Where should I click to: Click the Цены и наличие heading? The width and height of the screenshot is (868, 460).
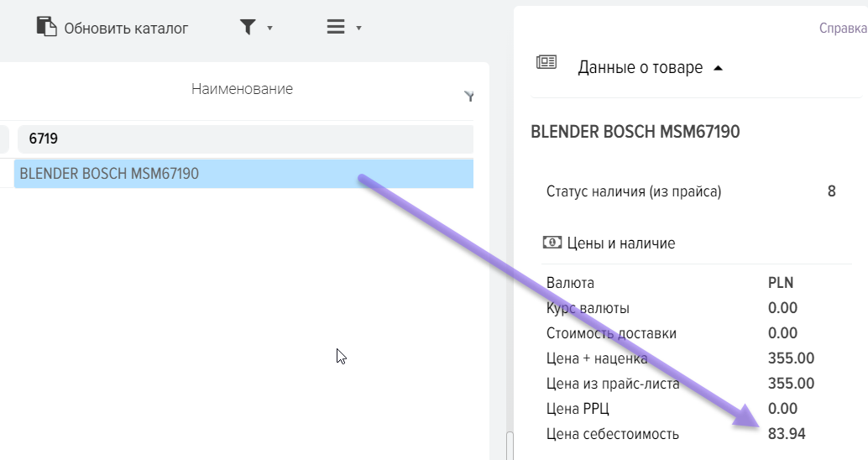pyautogui.click(x=621, y=243)
